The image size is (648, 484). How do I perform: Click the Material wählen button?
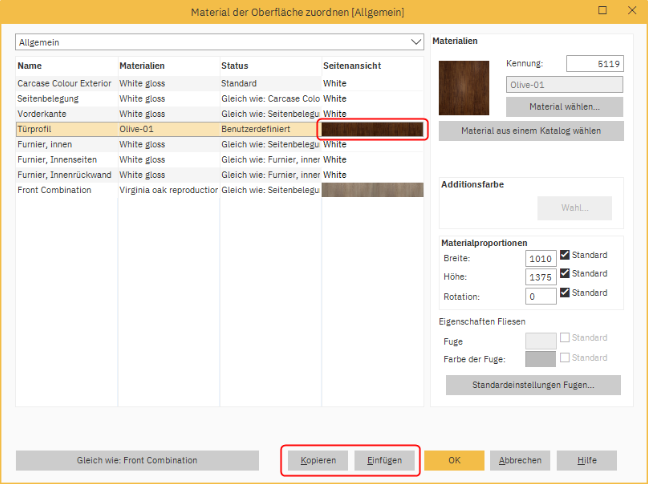(x=564, y=106)
